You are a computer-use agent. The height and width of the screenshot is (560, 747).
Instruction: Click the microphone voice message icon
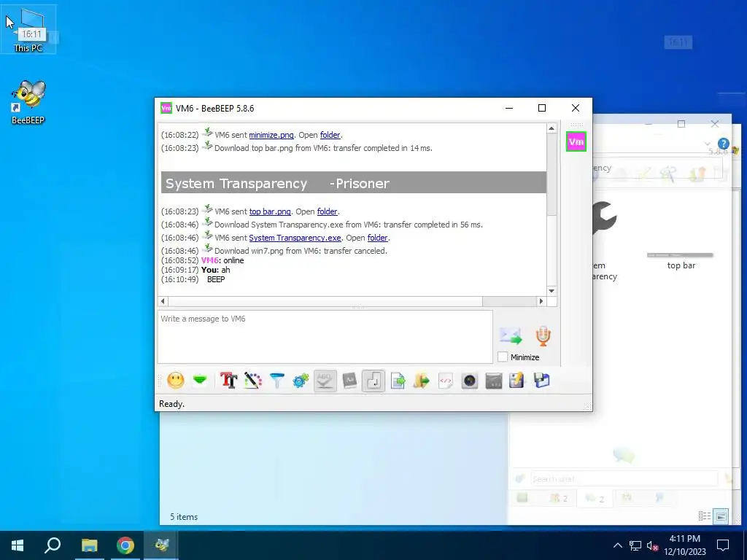[543, 335]
